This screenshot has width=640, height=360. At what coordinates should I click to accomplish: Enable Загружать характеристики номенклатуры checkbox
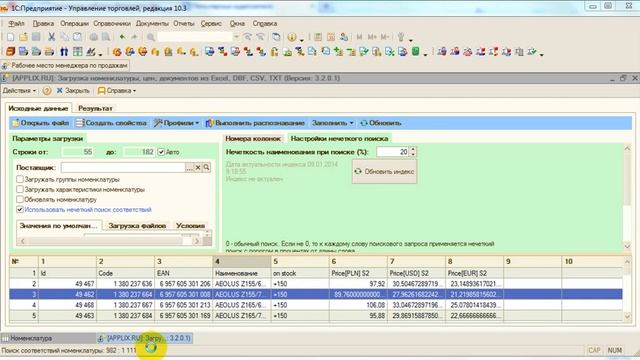[x=20, y=189]
